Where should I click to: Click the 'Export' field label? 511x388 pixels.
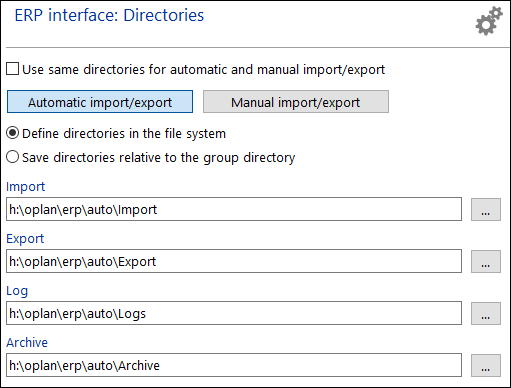[x=25, y=239]
